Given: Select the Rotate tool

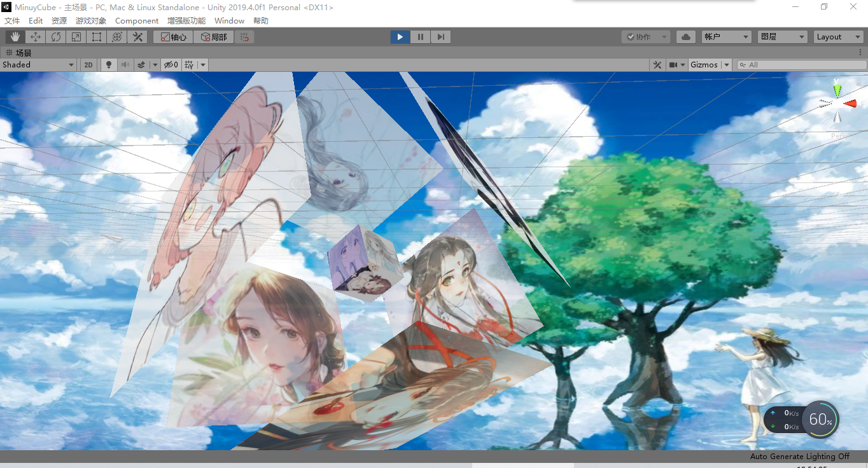Looking at the screenshot, I should tap(55, 36).
